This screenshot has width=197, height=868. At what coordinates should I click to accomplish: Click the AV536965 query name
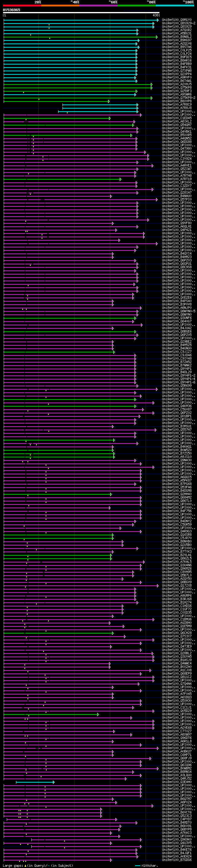click(x=11, y=10)
